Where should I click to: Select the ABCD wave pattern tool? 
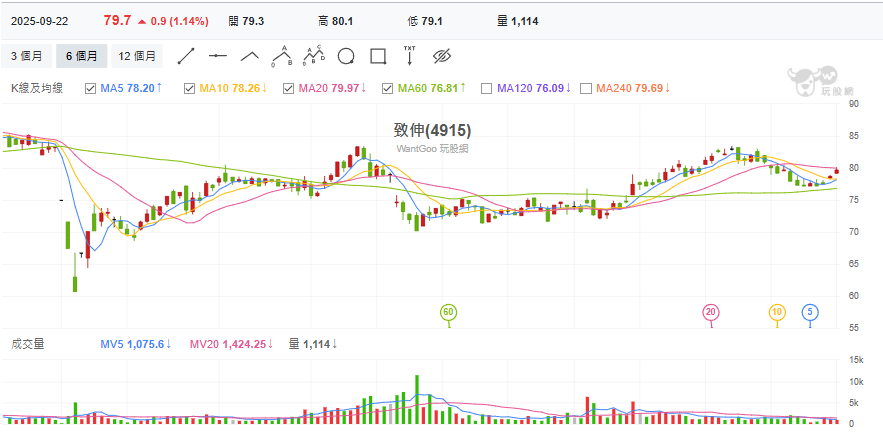pos(315,55)
